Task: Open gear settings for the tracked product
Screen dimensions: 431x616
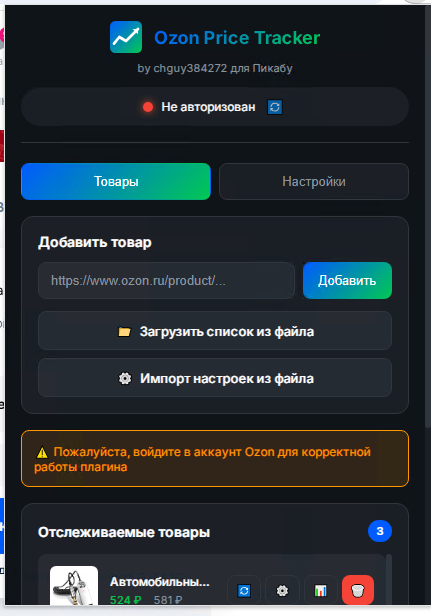Action: tap(282, 590)
